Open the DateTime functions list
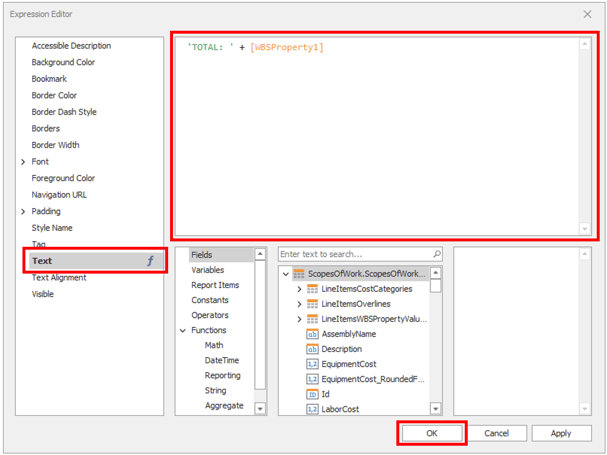607x455 pixels. point(222,360)
